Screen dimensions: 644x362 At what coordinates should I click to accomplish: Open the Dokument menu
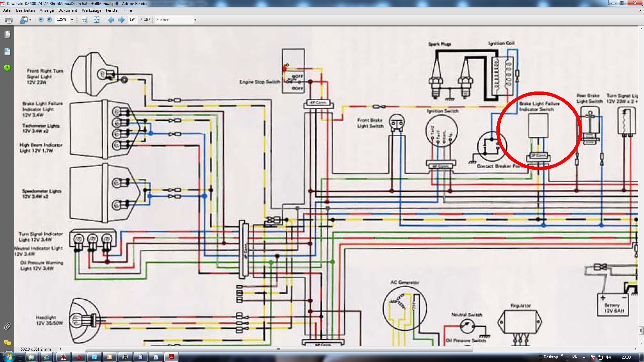pos(67,10)
